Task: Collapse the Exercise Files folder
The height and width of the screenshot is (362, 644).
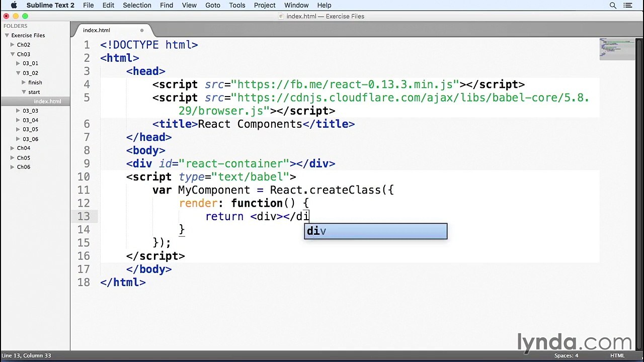Action: click(x=8, y=35)
